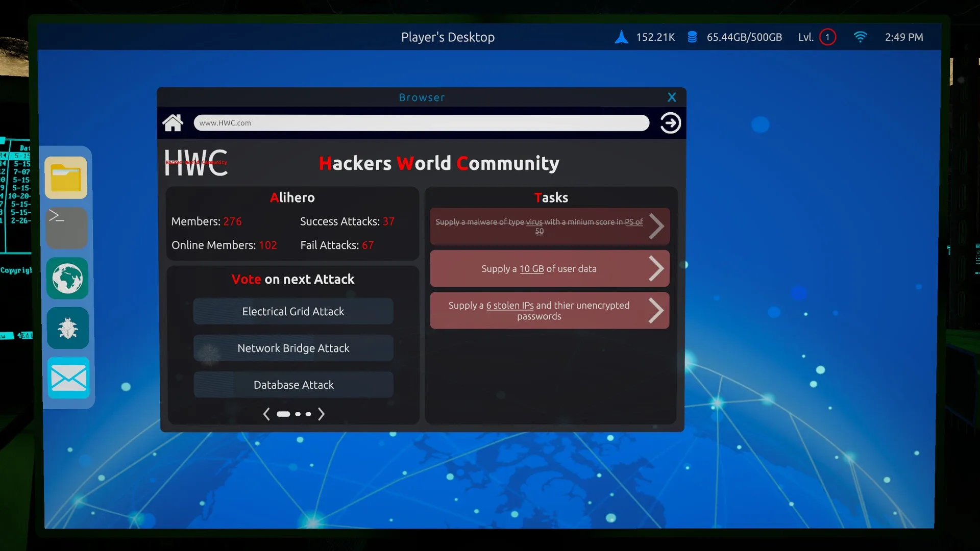Launch the terminal from the sidebar
The width and height of the screenshot is (980, 551).
click(66, 228)
